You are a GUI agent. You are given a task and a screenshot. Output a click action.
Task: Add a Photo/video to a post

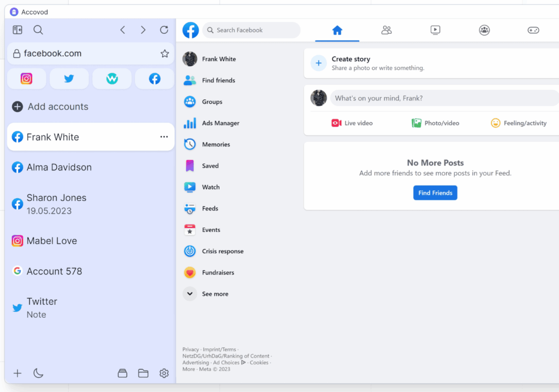coord(435,123)
